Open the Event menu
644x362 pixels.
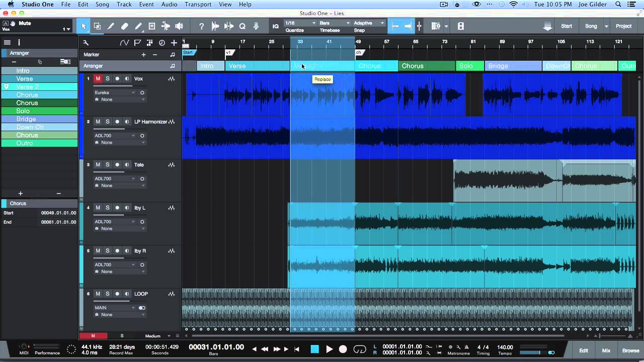click(146, 4)
